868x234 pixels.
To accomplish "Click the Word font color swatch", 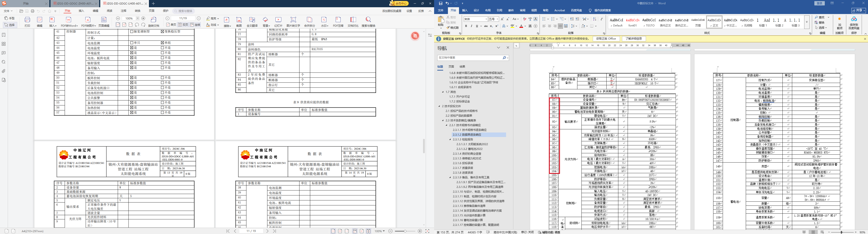I will pyautogui.click(x=521, y=26).
